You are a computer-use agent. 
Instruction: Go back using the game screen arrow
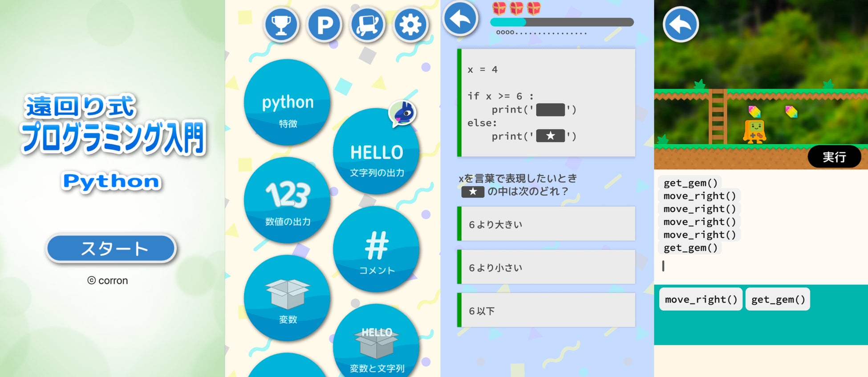(681, 25)
